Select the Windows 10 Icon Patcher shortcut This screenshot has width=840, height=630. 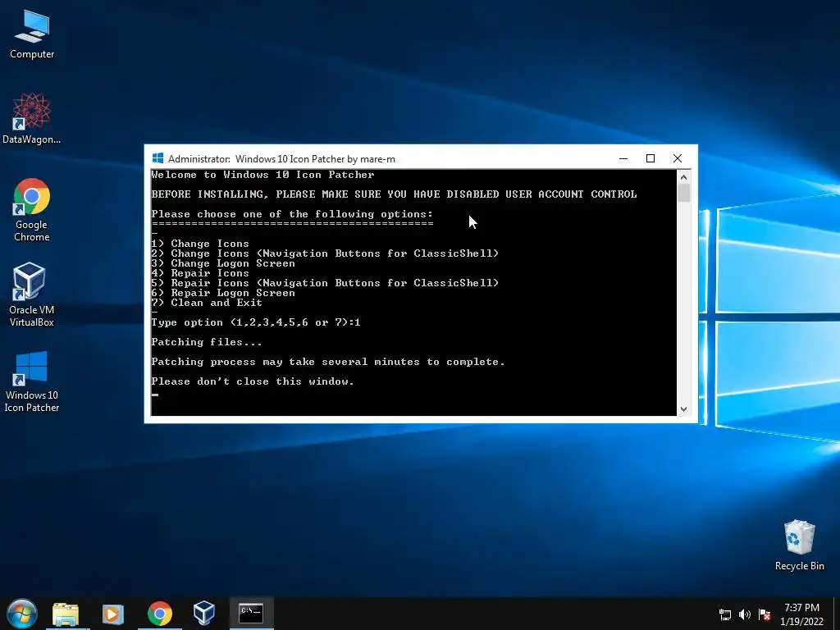32,381
